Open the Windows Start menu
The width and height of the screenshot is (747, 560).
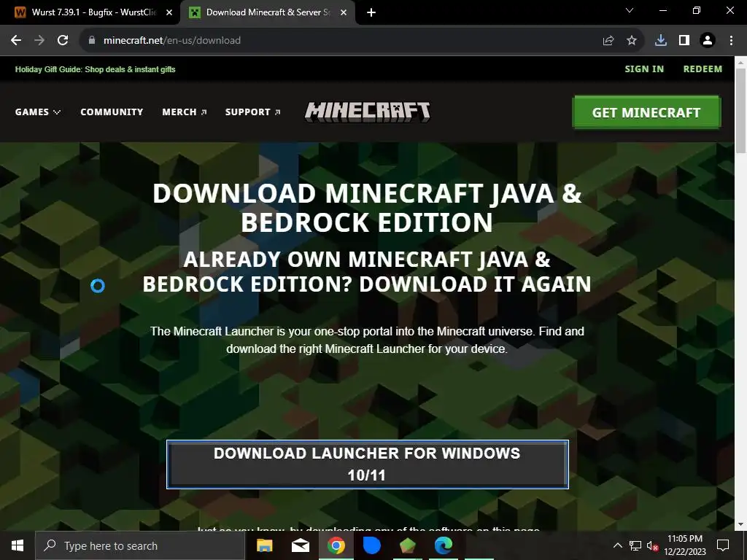click(18, 545)
